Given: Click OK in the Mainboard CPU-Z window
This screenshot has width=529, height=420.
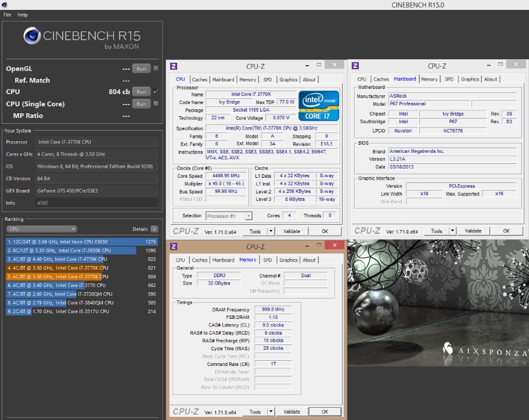Looking at the screenshot, I should [506, 231].
